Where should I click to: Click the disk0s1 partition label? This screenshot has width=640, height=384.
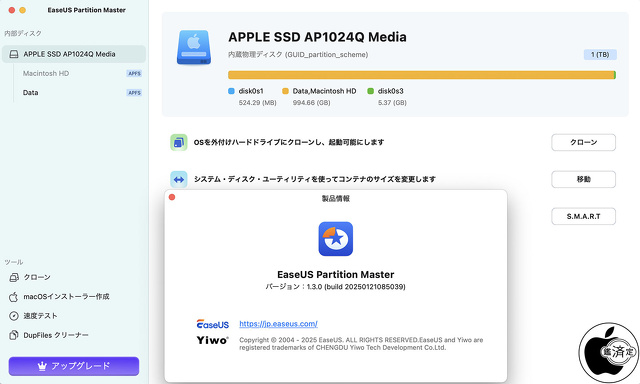(x=251, y=91)
